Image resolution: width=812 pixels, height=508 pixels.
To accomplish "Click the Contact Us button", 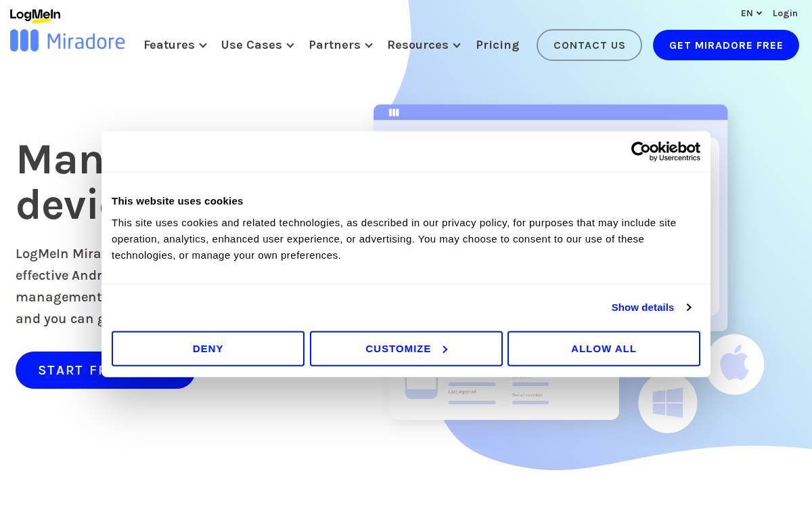I will click(x=589, y=45).
